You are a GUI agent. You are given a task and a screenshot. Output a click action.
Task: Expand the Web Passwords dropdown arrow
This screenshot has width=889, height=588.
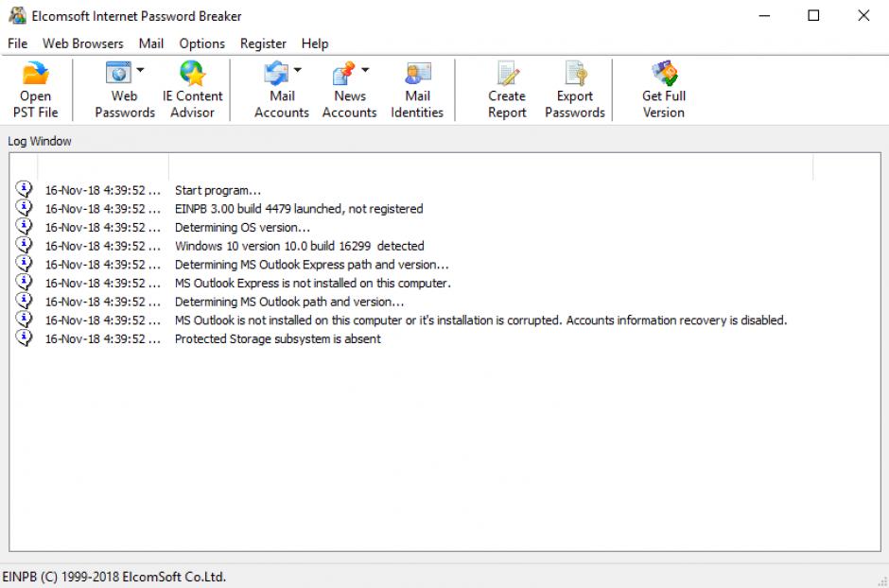(141, 70)
